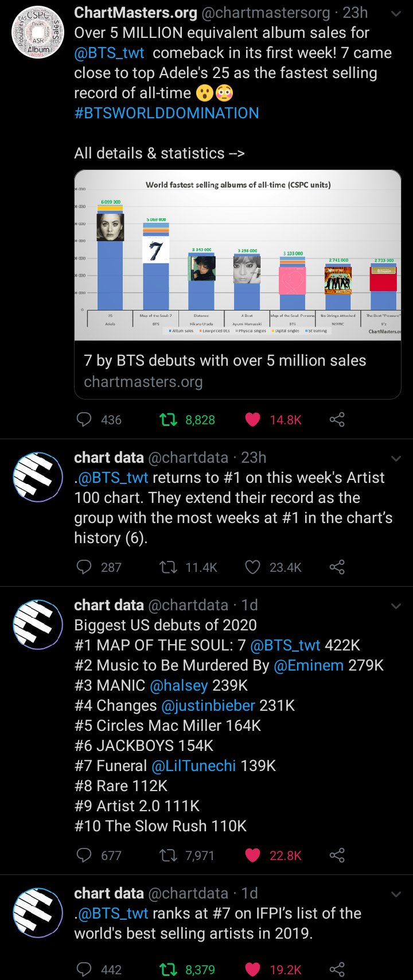The height and width of the screenshot is (980, 413).
Task: Like the Artist 100 chart tweet
Action: [252, 567]
